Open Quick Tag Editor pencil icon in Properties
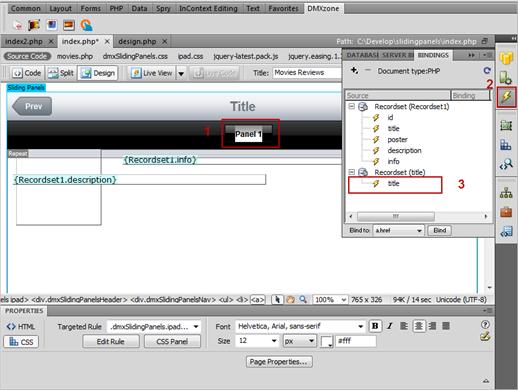This screenshot has width=518, height=390. 485,337
